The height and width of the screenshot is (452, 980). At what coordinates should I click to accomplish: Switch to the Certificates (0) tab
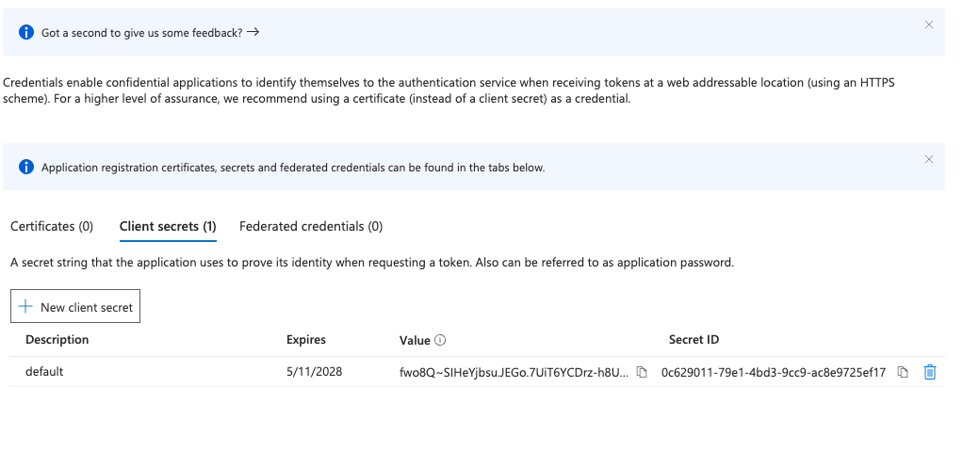coord(52,226)
